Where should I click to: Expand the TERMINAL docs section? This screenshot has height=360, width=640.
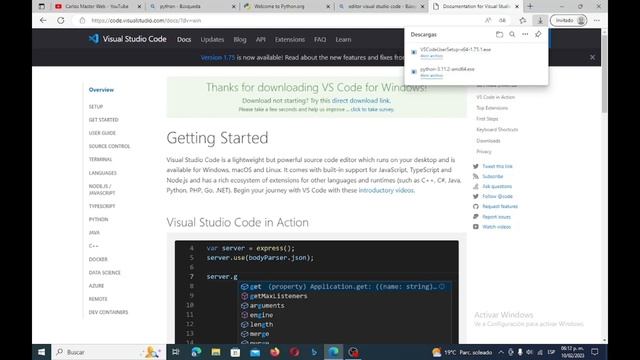click(100, 159)
